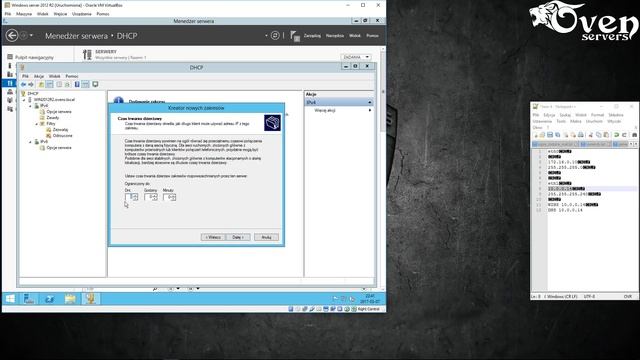Collapse the Filtry tree node

[x=36, y=124]
